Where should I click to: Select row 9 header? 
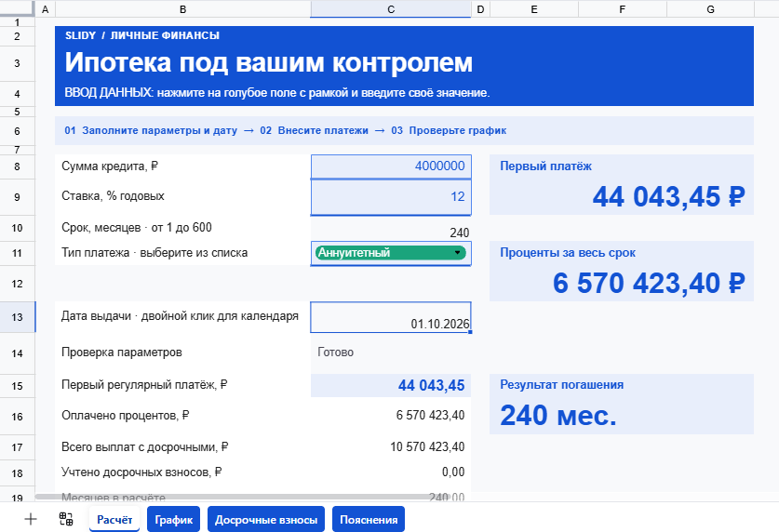pyautogui.click(x=18, y=197)
